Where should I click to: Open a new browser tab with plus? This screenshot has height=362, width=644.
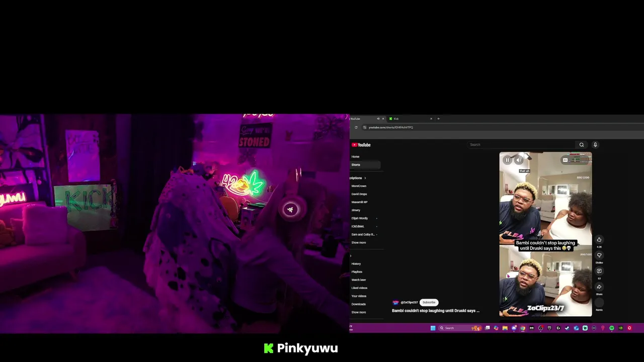(438, 119)
